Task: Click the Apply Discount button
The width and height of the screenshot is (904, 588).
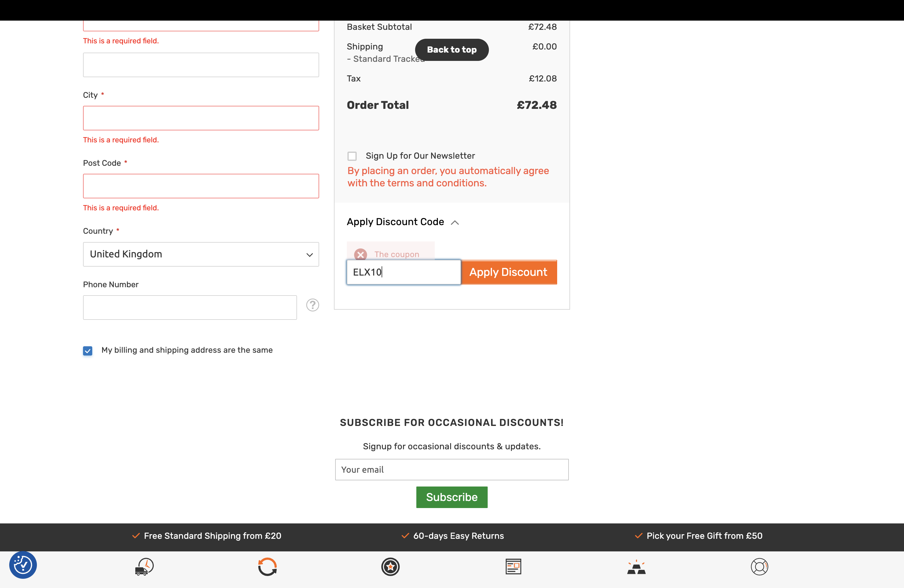Action: coord(509,272)
